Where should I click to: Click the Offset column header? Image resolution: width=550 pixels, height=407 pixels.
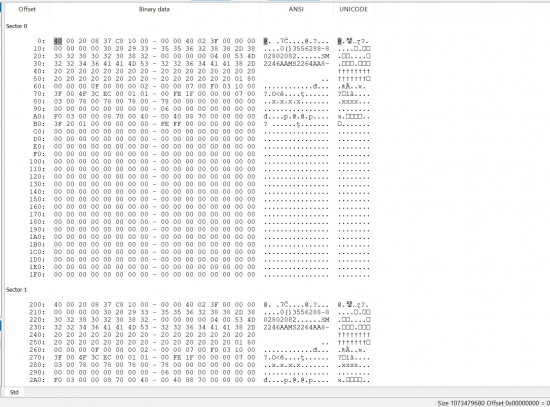pyautogui.click(x=27, y=9)
